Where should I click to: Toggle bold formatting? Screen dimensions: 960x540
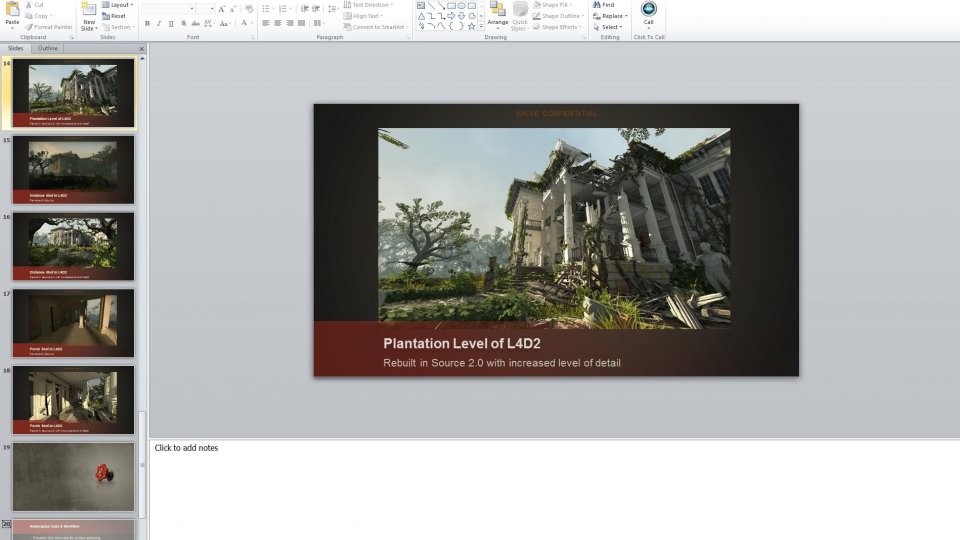point(147,23)
